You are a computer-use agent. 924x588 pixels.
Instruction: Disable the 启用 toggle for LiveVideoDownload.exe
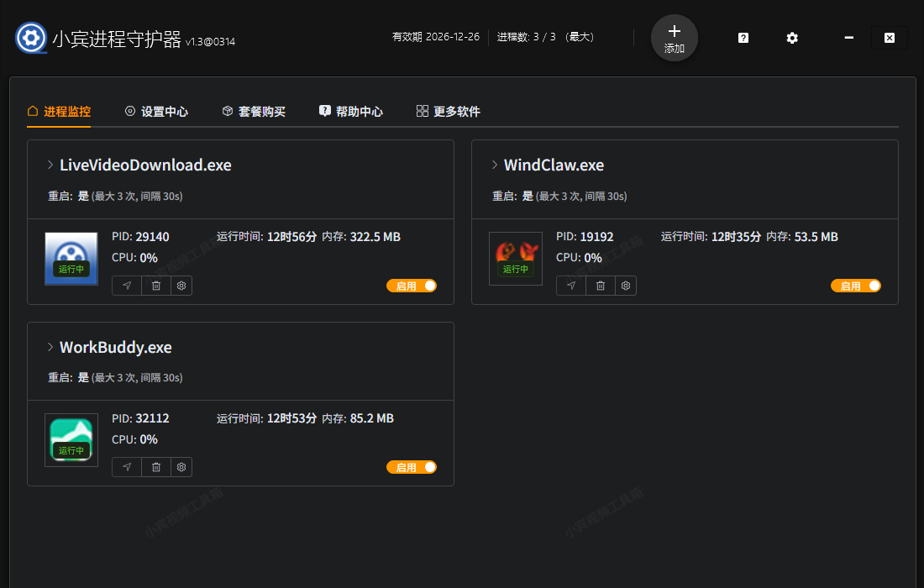pos(412,286)
